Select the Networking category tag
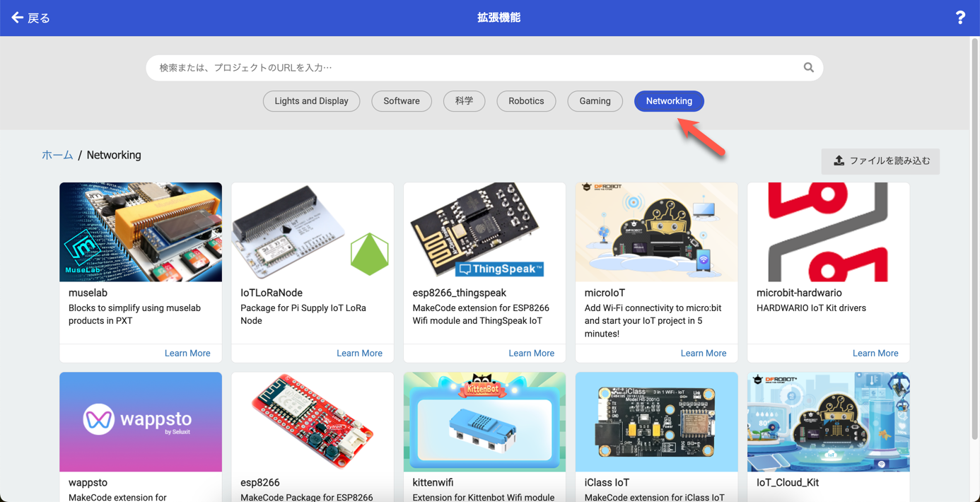This screenshot has width=980, height=502. 669,101
